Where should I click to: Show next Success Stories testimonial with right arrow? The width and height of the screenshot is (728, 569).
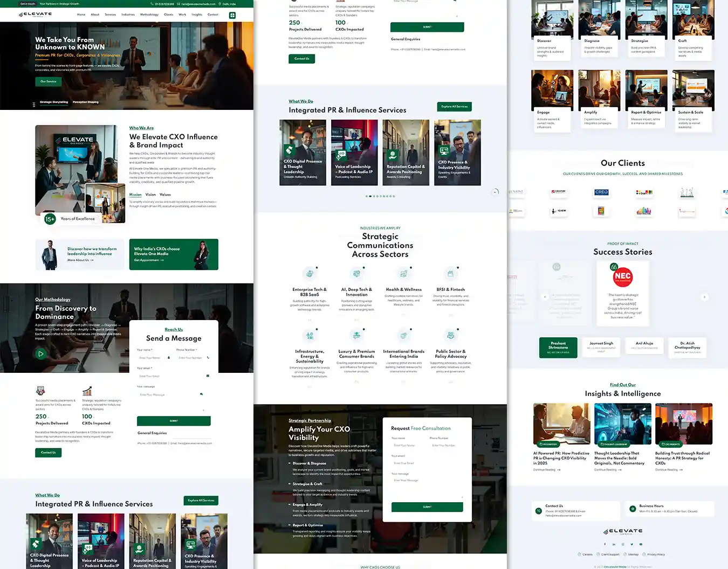tap(704, 297)
